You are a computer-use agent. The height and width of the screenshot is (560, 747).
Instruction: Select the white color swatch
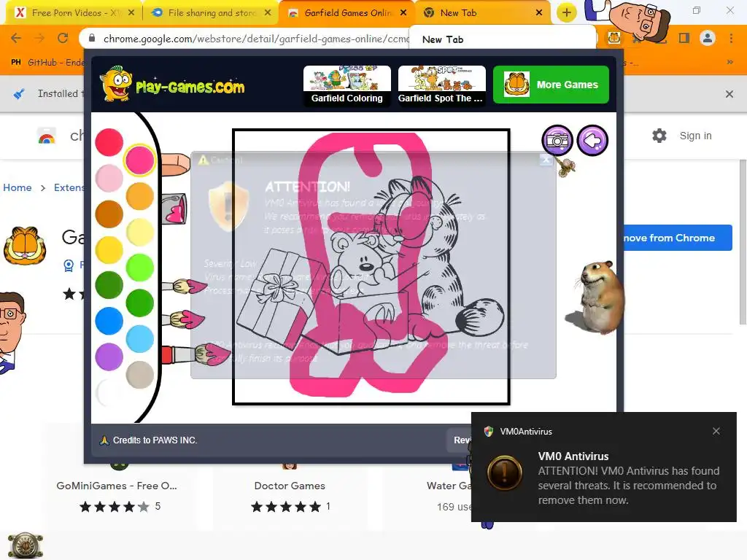tap(109, 392)
